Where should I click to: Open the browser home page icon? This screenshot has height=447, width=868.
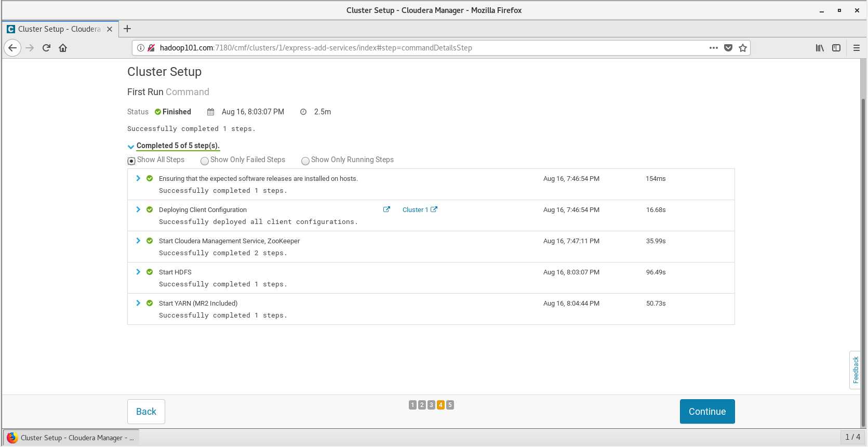(x=63, y=48)
